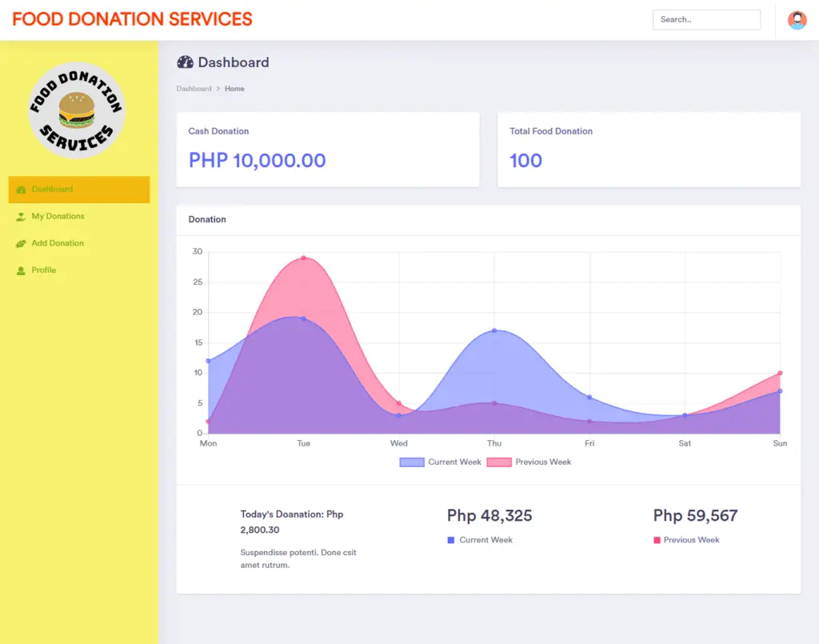Select Add Donation in the sidebar
The width and height of the screenshot is (819, 644).
58,243
